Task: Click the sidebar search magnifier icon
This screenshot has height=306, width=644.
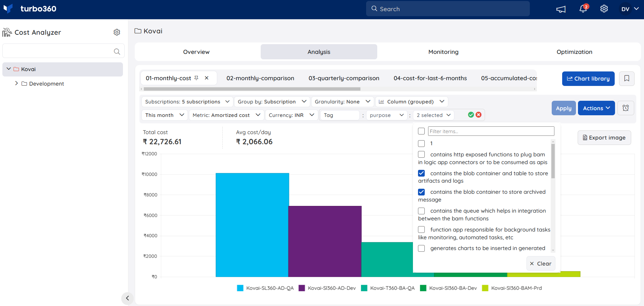Action: [117, 52]
